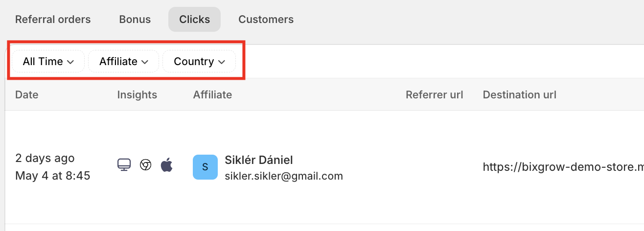Click the Date column header

(27, 94)
